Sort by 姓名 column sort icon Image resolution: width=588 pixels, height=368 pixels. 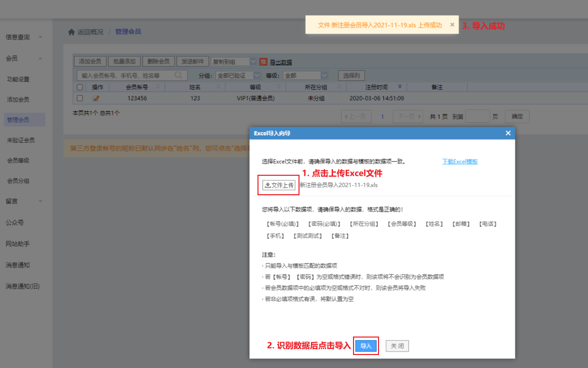[x=218, y=87]
